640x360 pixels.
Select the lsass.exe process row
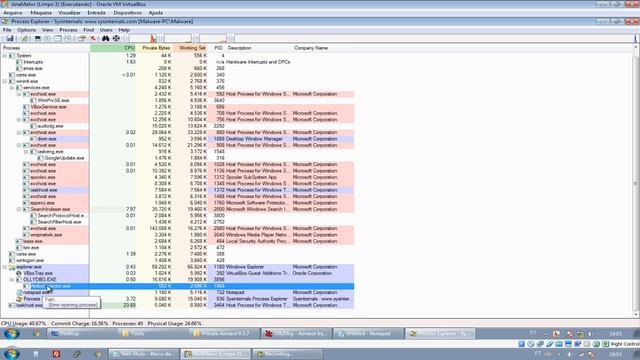point(177,241)
